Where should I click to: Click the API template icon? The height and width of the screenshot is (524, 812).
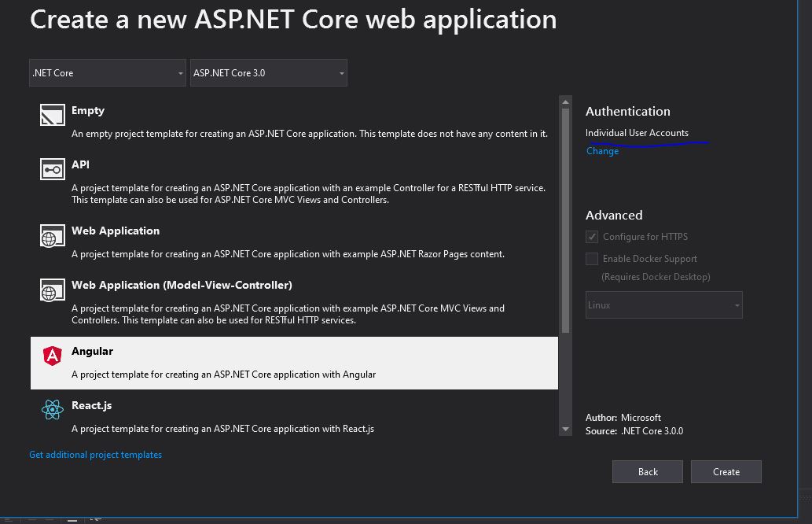[53, 169]
